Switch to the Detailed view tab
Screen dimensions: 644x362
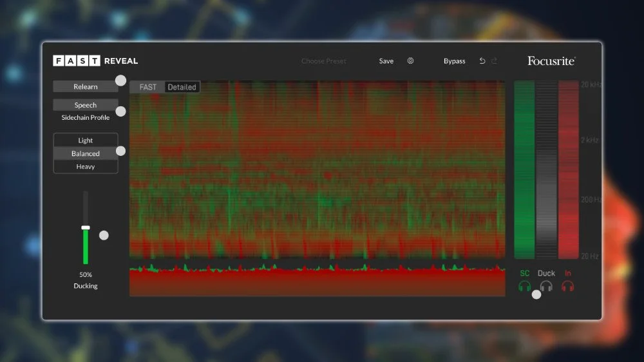pos(182,87)
